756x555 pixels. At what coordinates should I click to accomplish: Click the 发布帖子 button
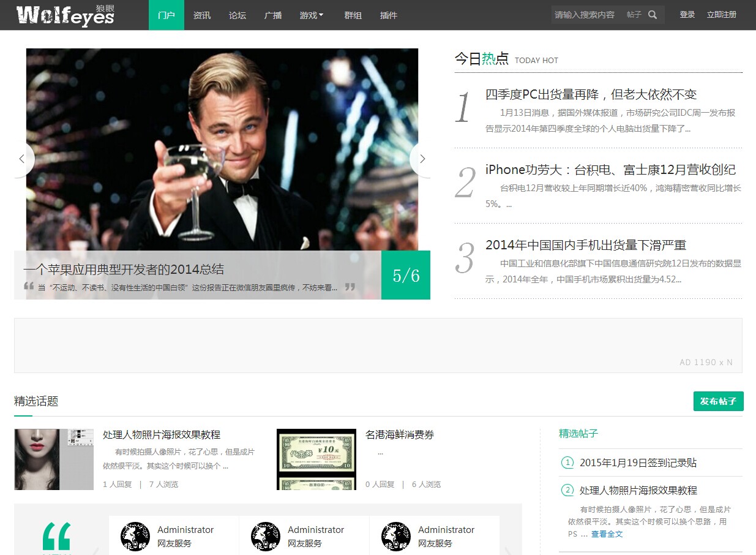coord(719,401)
